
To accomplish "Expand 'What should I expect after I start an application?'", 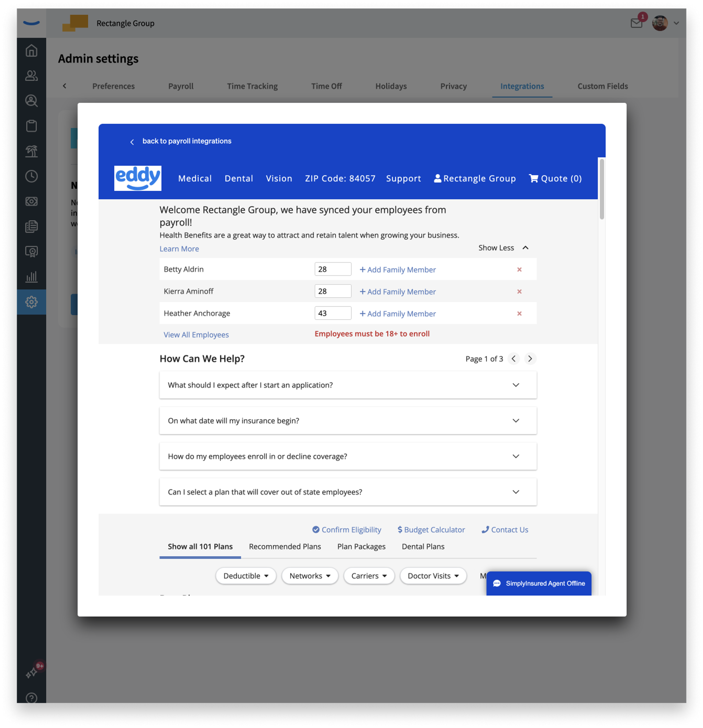I will coord(348,385).
